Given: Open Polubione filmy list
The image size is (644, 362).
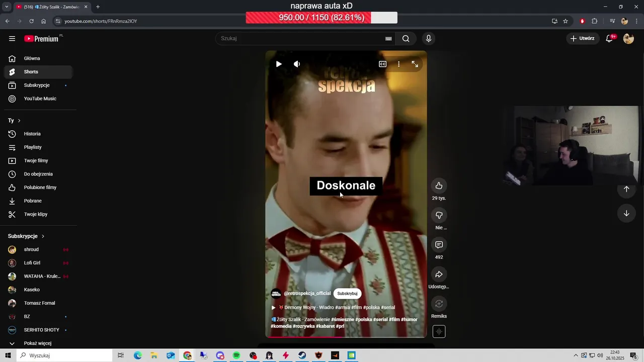Looking at the screenshot, I should (38, 188).
